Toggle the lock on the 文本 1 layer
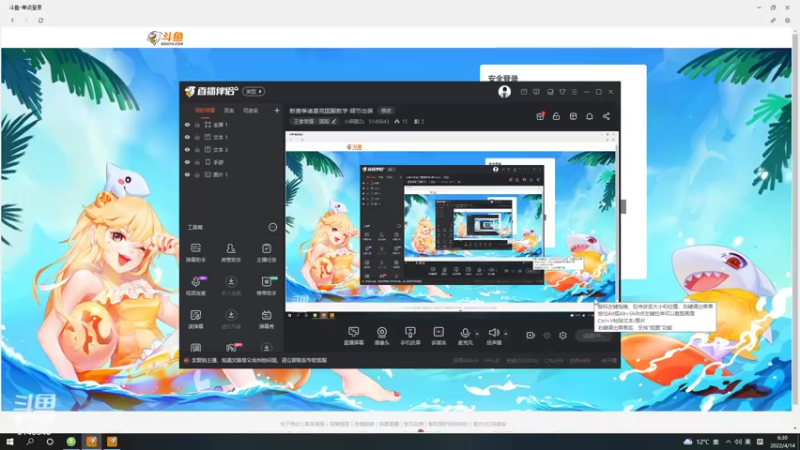800x450 pixels. coord(197,137)
